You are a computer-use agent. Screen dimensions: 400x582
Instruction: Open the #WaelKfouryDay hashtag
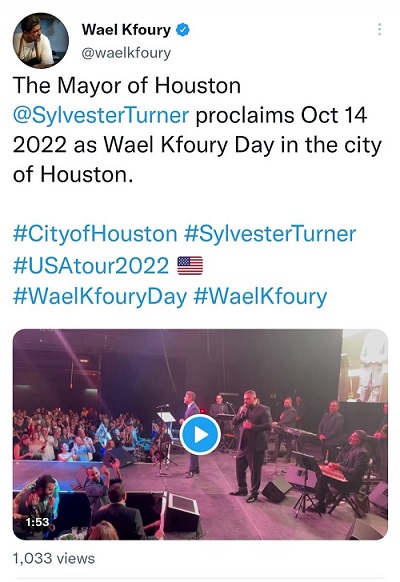pos(100,297)
